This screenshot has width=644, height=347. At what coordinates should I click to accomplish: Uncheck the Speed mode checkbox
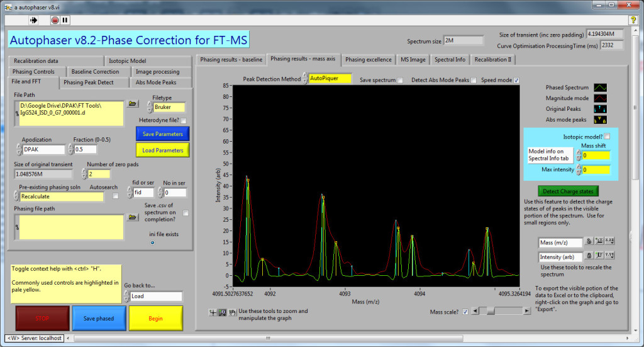tap(516, 80)
